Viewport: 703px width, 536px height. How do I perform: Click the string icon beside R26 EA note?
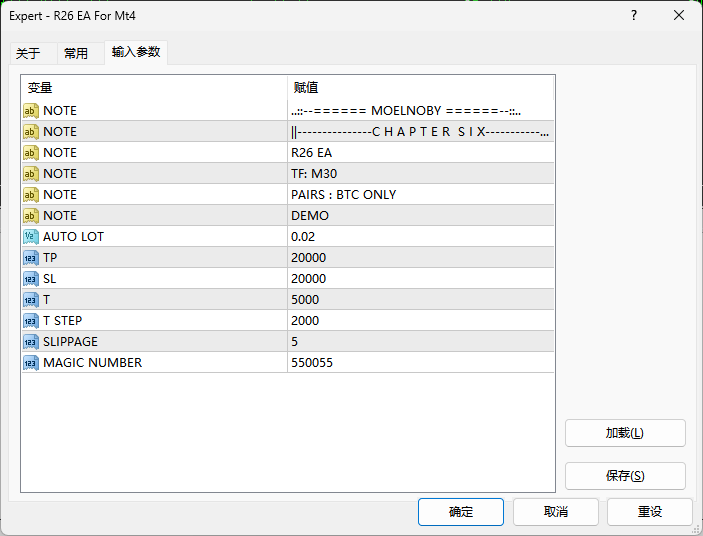pos(31,153)
